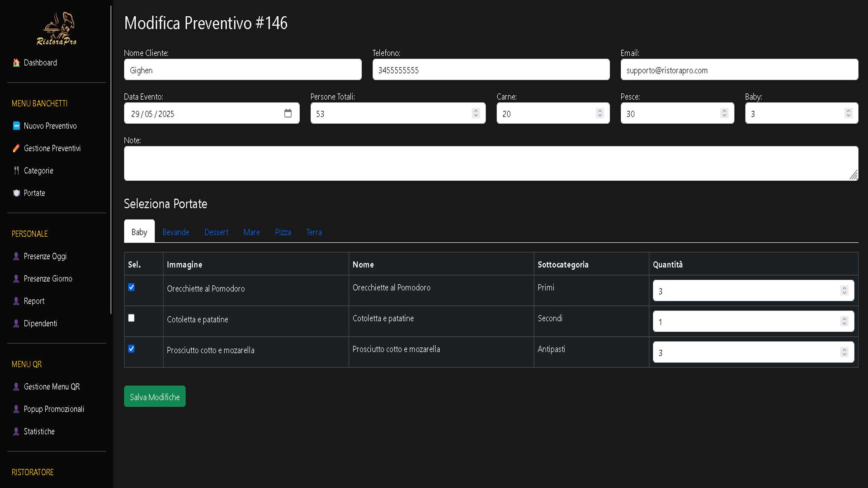
Task: Click Salva Modifiche button
Action: point(155,396)
